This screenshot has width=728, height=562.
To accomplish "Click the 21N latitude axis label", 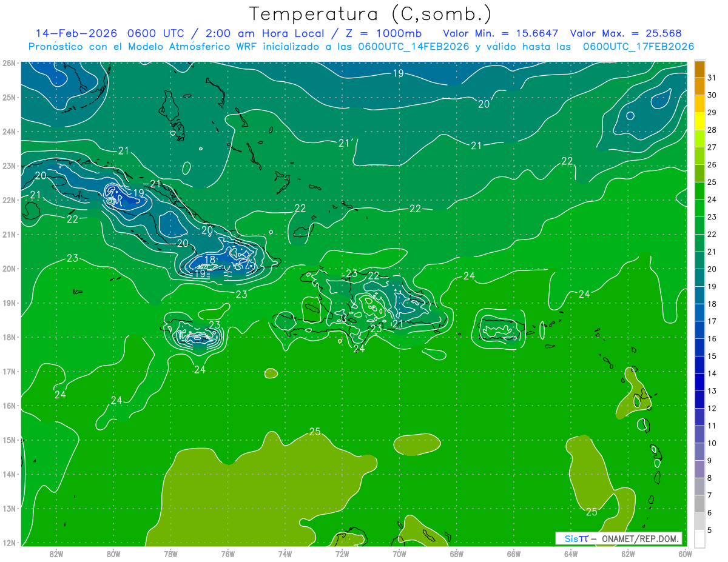I will pos(8,234).
